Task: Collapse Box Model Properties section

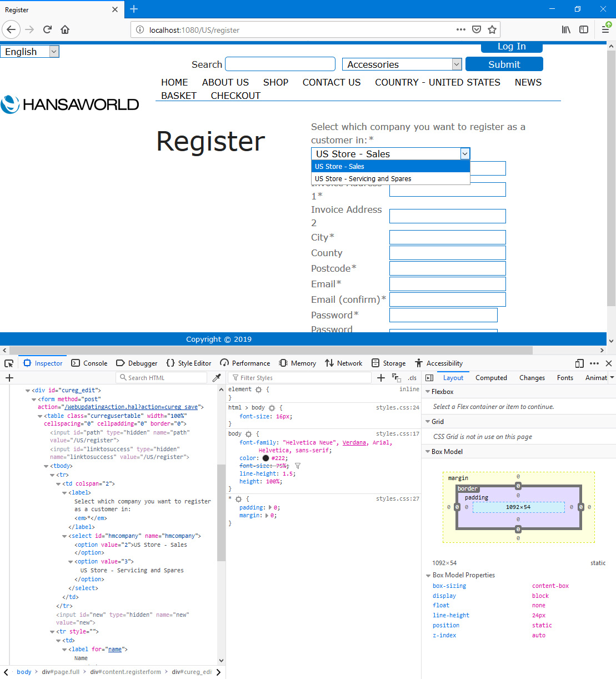Action: [x=428, y=576]
